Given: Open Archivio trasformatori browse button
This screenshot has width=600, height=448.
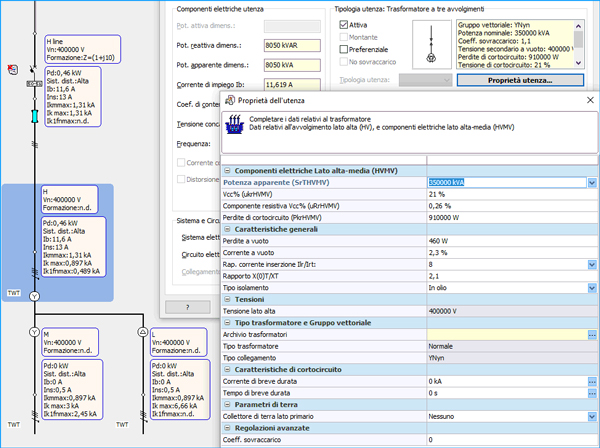Looking at the screenshot, I should (592, 335).
